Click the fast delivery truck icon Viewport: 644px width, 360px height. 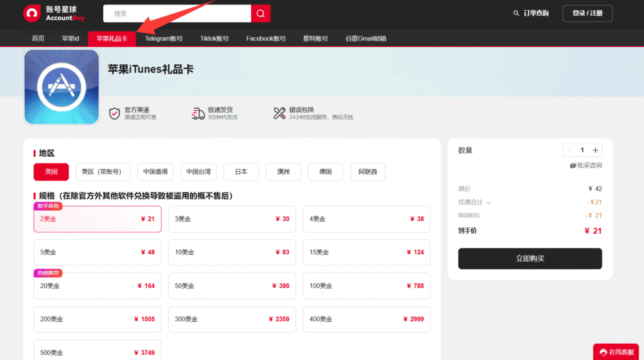pos(198,113)
